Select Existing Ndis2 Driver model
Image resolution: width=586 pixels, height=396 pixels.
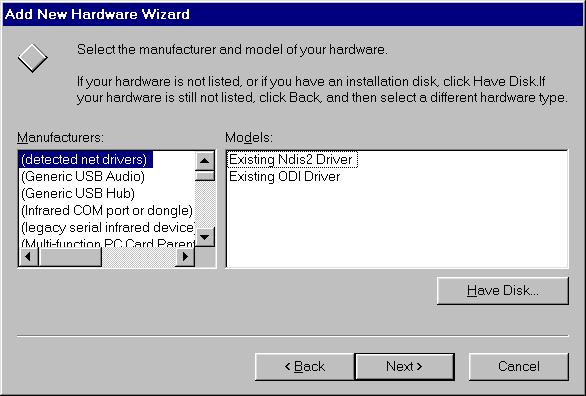(x=292, y=160)
